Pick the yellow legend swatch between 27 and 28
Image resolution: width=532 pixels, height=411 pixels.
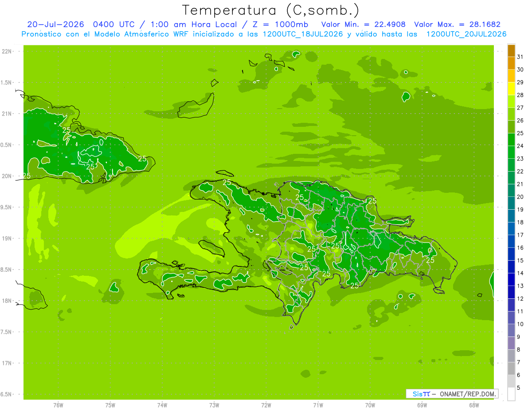pyautogui.click(x=511, y=101)
